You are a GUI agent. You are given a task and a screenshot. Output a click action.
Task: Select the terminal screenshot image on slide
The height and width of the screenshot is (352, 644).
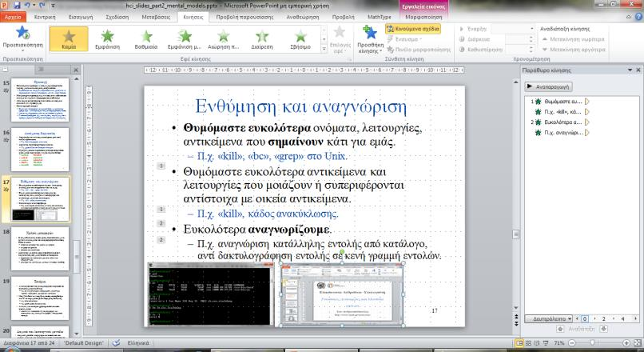pos(210,294)
